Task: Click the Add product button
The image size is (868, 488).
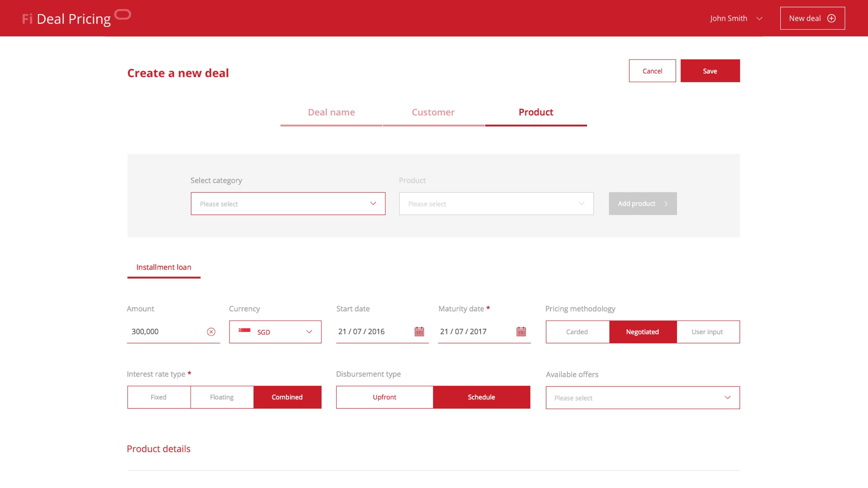Action: point(643,204)
